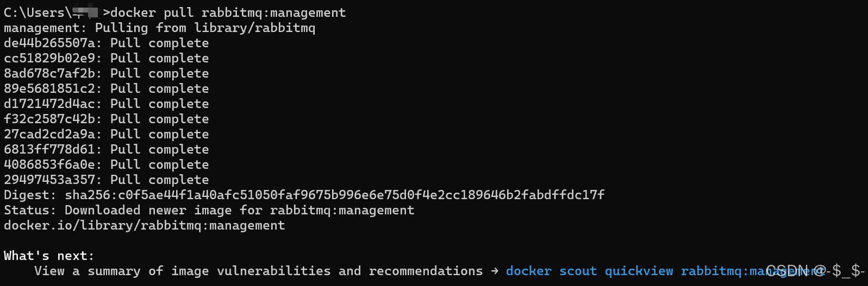Click the layer ID 4086853f6a0e line
Screen dimensions: 868x286
tap(106, 164)
